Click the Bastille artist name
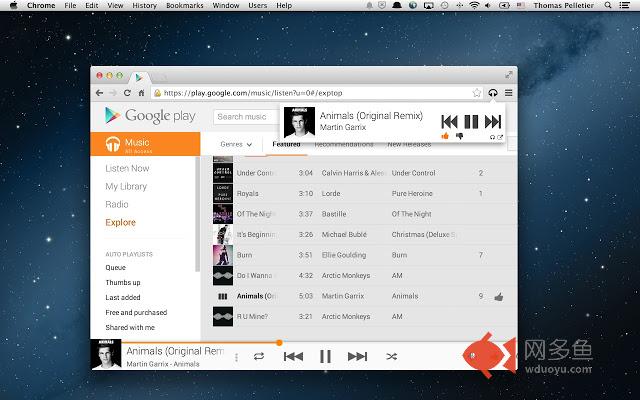640x400 pixels. pos(334,214)
